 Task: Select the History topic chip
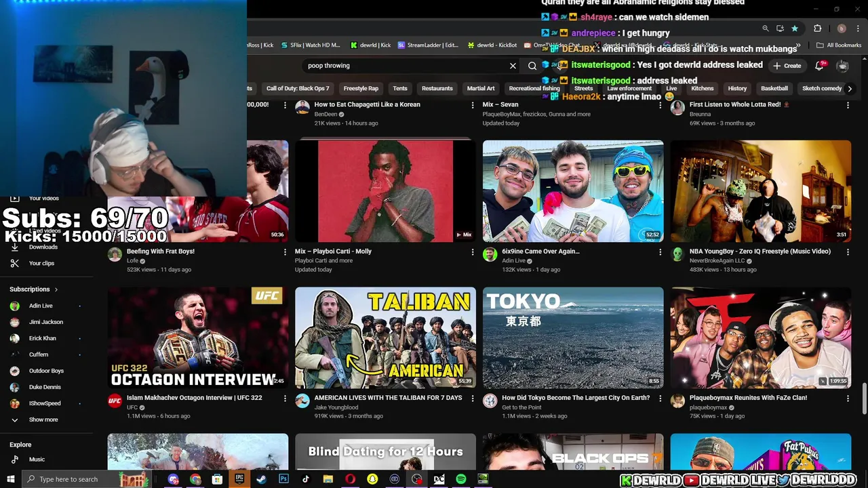tap(737, 89)
